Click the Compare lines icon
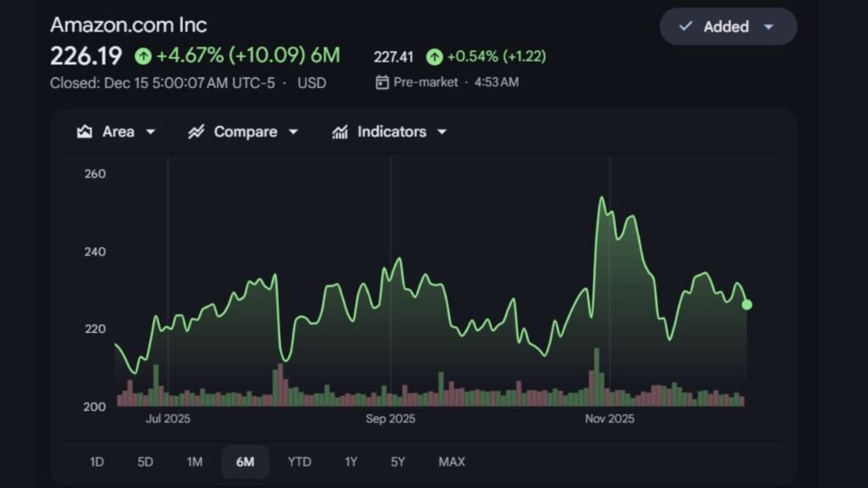The width and height of the screenshot is (868, 488). [195, 131]
